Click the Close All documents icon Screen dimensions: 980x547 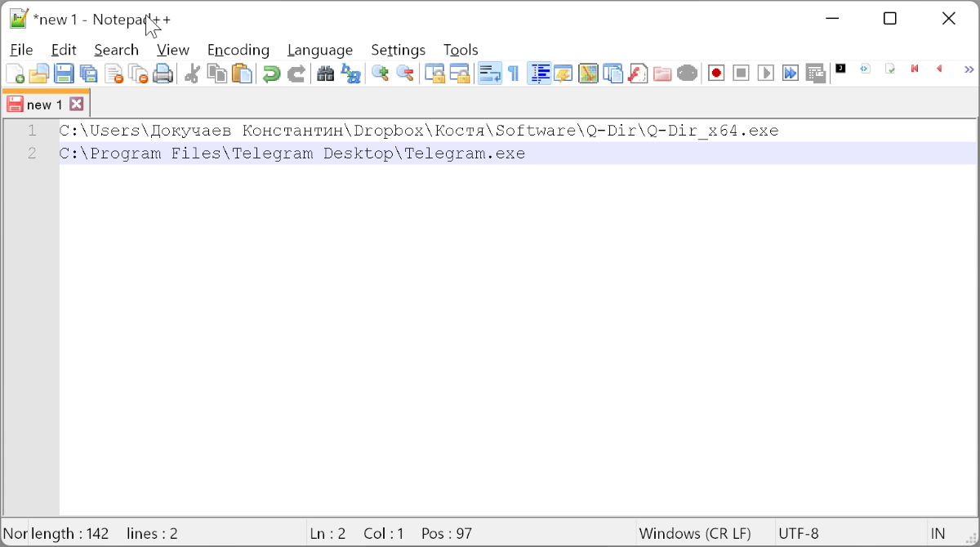pyautogui.click(x=138, y=73)
